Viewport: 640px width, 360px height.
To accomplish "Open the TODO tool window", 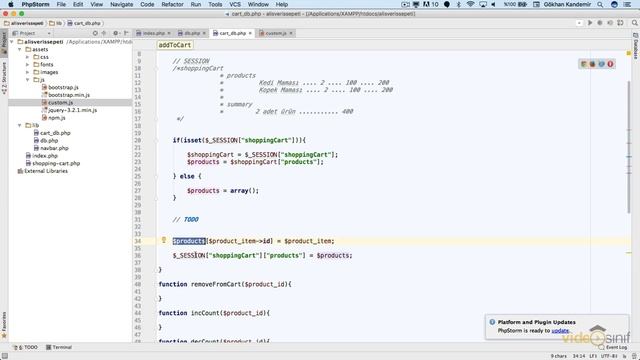I will (x=26, y=347).
